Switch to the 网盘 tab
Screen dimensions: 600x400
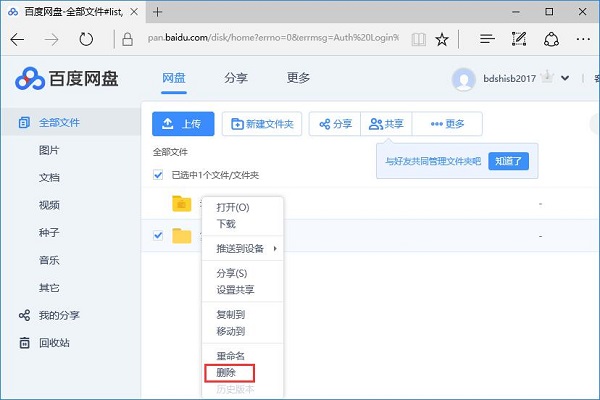174,78
